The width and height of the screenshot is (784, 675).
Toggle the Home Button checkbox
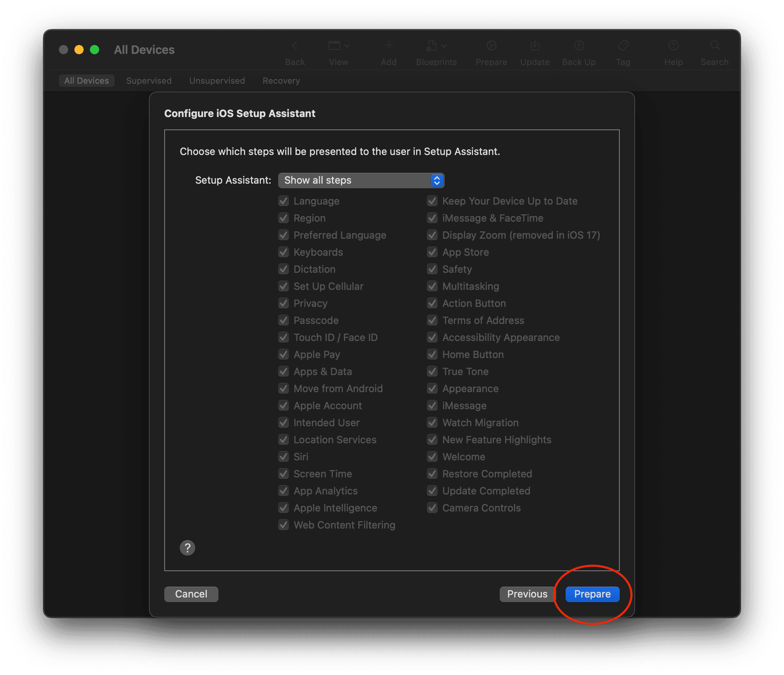click(x=432, y=355)
